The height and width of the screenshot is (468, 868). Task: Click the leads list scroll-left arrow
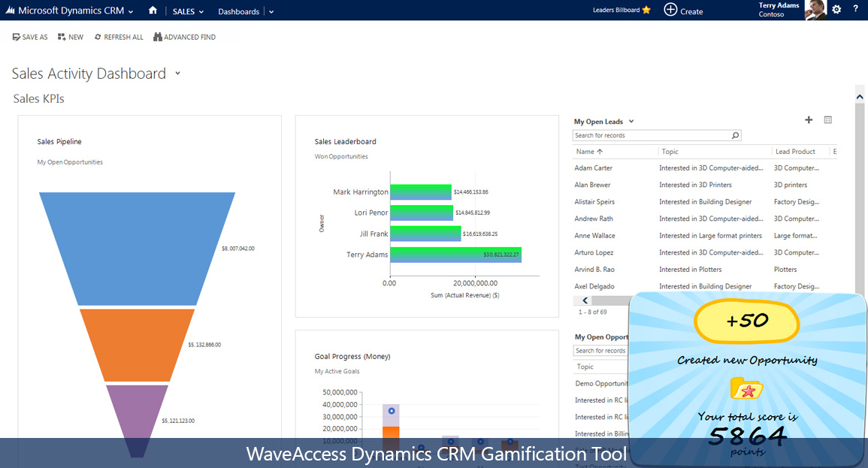[585, 300]
